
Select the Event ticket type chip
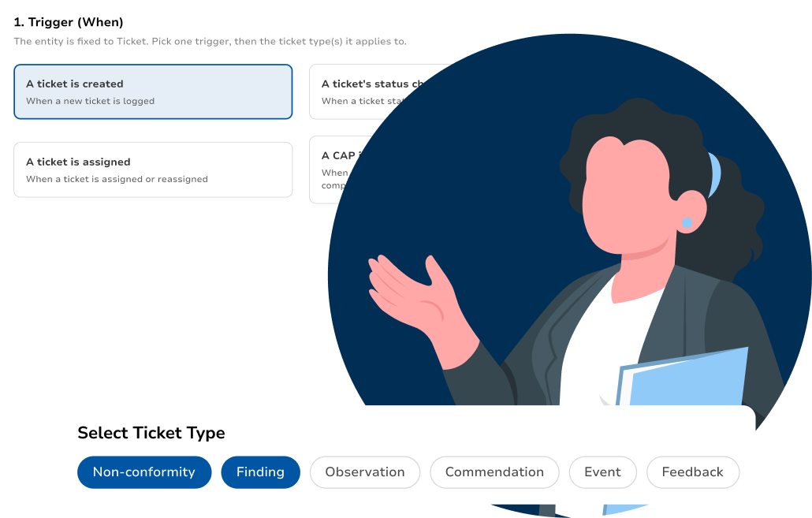pos(603,472)
